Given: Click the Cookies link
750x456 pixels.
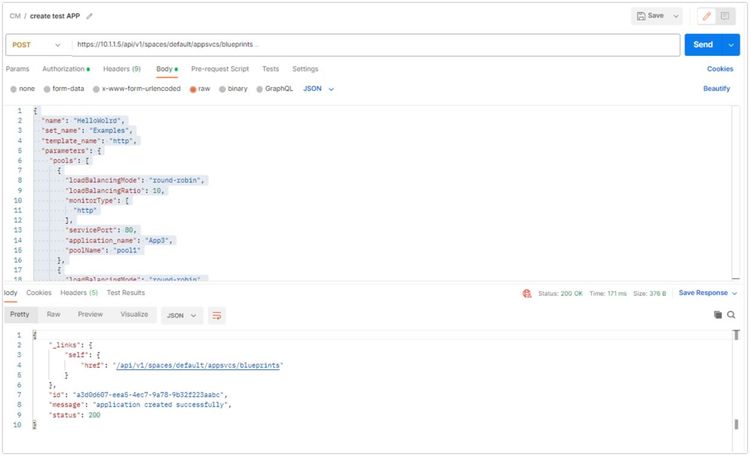Looking at the screenshot, I should (720, 69).
